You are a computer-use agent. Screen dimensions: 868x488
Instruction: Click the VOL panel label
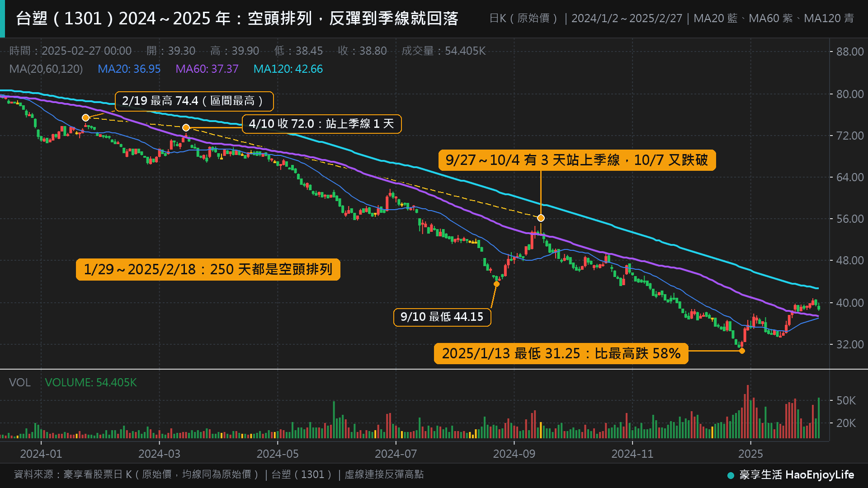tap(20, 383)
